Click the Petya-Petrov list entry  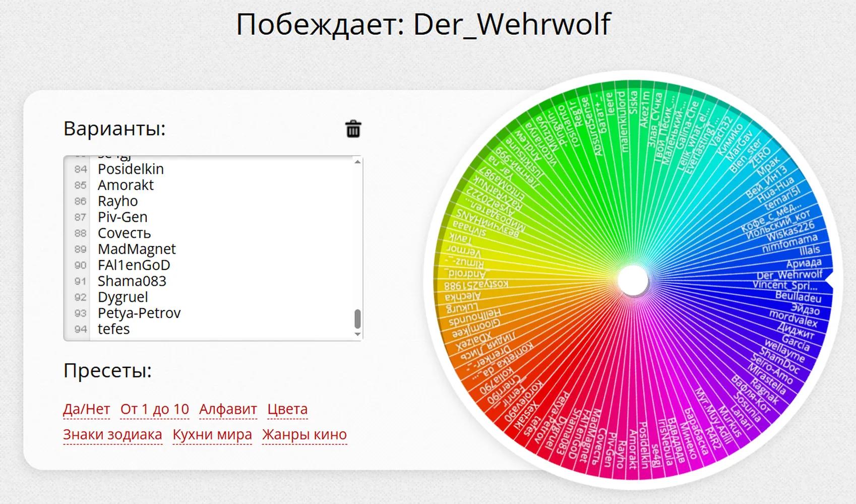[x=139, y=313]
